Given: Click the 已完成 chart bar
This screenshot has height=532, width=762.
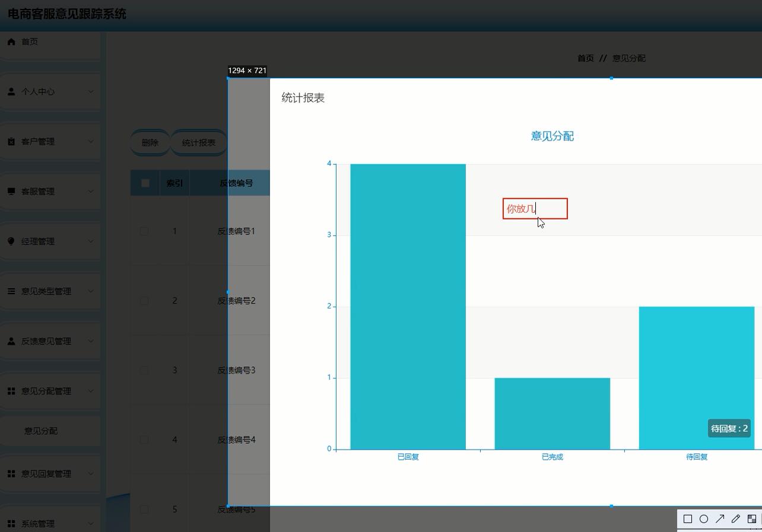Looking at the screenshot, I should point(553,413).
